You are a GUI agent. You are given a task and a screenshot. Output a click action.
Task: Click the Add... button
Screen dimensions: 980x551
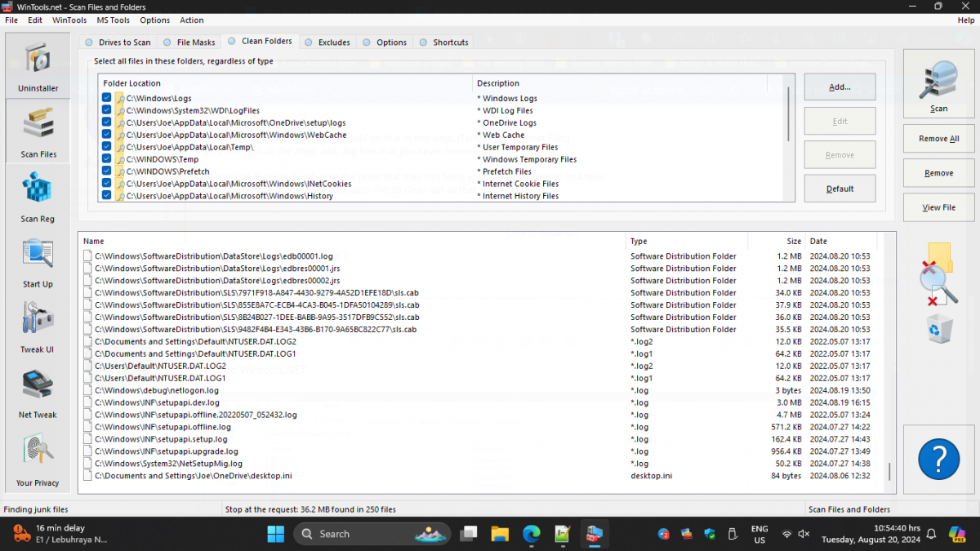[840, 87]
